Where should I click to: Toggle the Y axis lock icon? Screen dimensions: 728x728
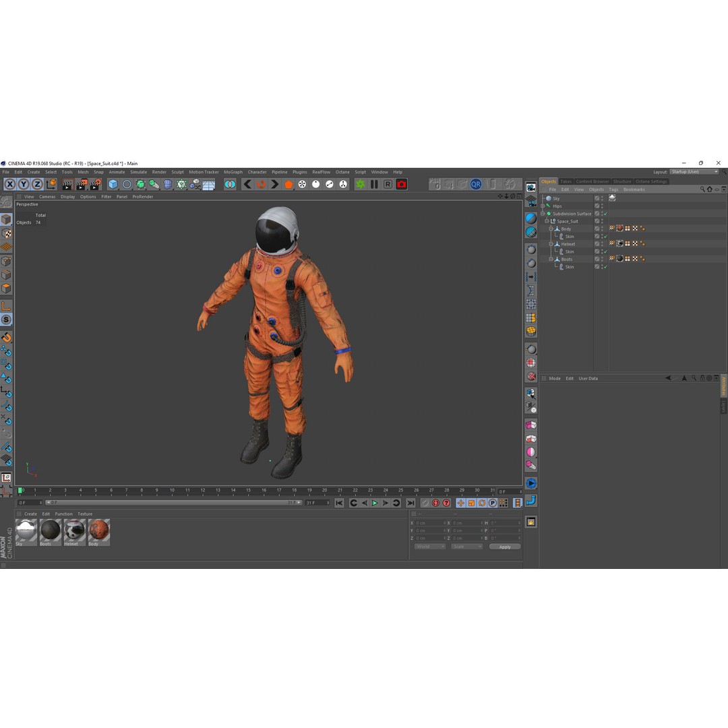(x=24, y=184)
